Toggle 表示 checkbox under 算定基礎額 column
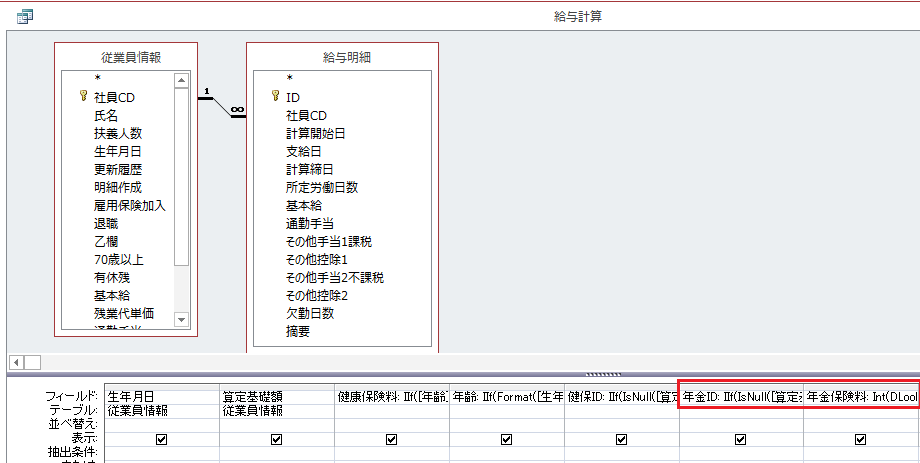This screenshot has width=920, height=463. tap(276, 439)
